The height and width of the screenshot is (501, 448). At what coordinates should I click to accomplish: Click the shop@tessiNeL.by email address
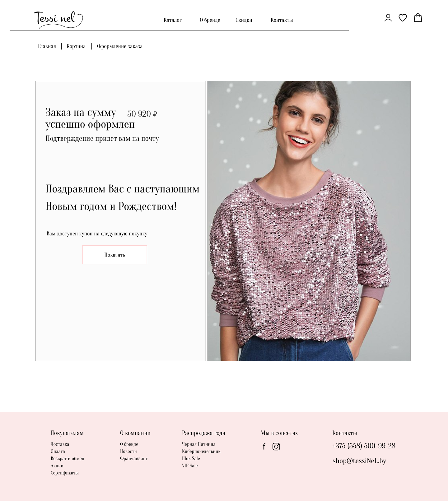click(x=359, y=461)
